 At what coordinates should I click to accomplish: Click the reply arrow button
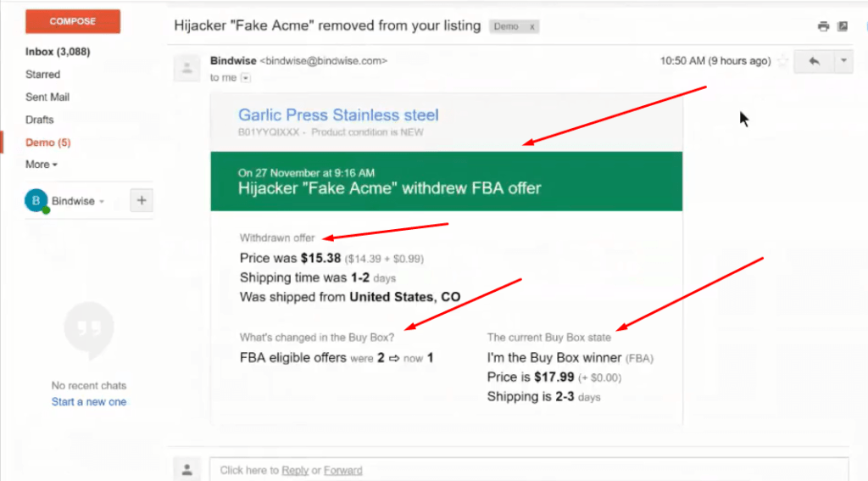(814, 61)
